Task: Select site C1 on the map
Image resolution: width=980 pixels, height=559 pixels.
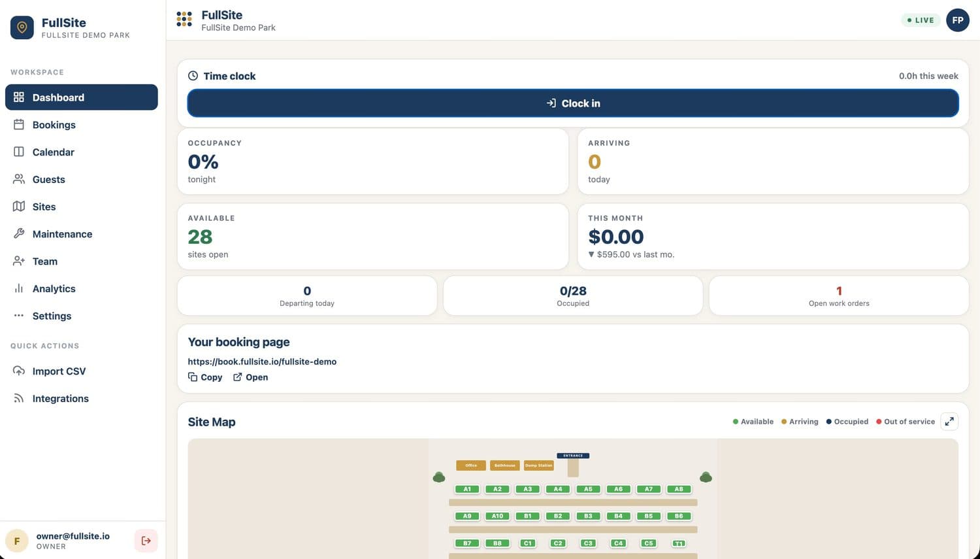Action: click(x=528, y=543)
